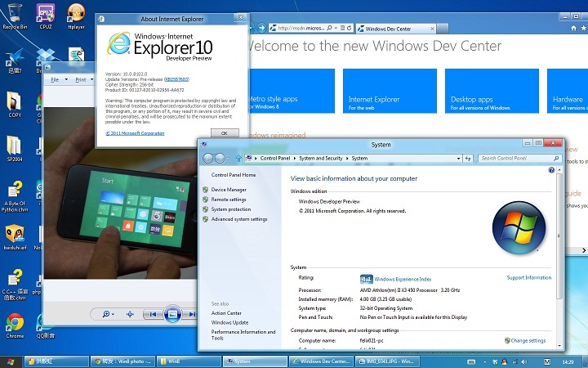The height and width of the screenshot is (368, 588).
Task: Click the Change settings link
Action: 528,340
